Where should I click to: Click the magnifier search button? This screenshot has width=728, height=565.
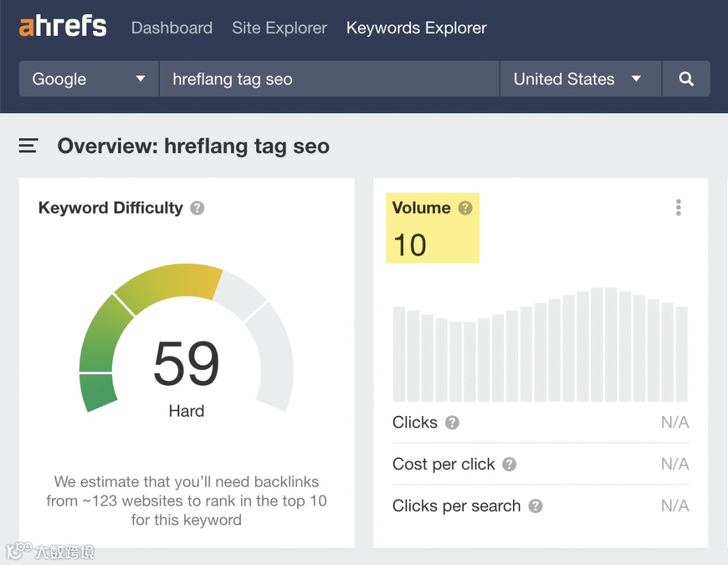[x=686, y=79]
